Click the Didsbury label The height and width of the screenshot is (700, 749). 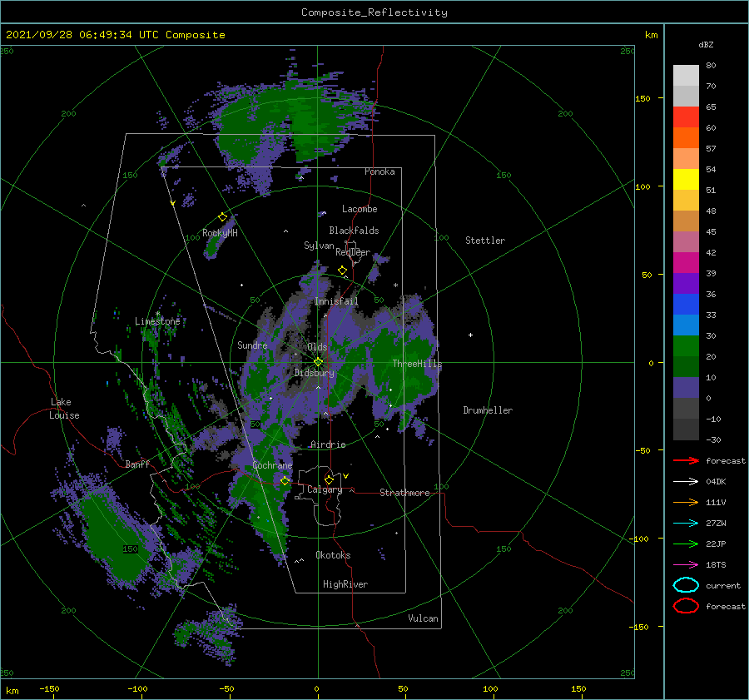tap(315, 373)
